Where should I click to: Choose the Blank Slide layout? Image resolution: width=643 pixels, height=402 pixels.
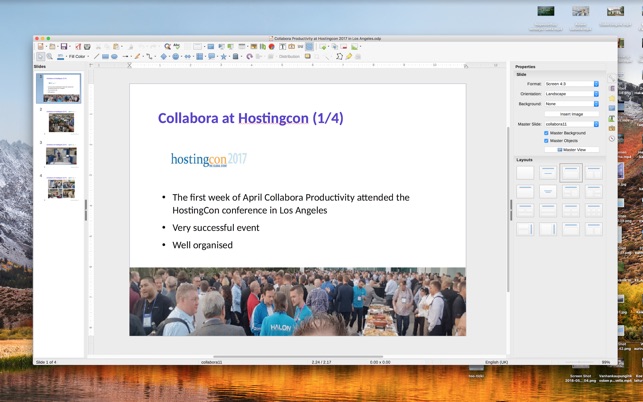(x=525, y=173)
